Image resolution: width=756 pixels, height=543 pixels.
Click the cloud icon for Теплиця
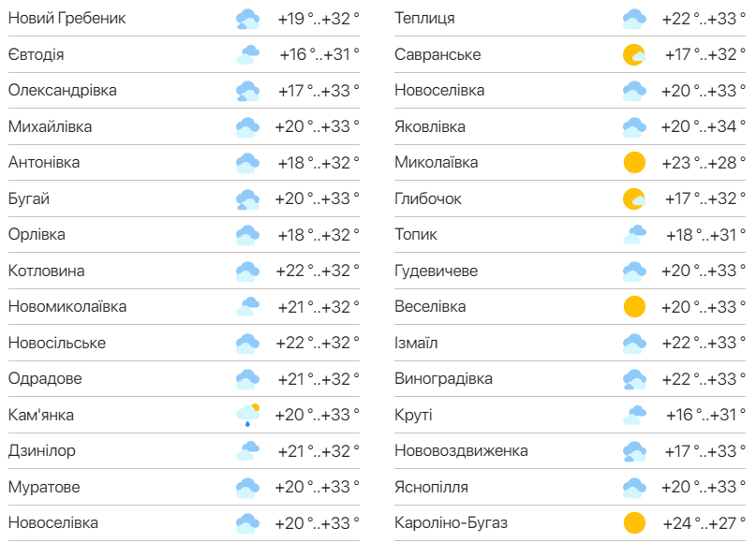635,19
